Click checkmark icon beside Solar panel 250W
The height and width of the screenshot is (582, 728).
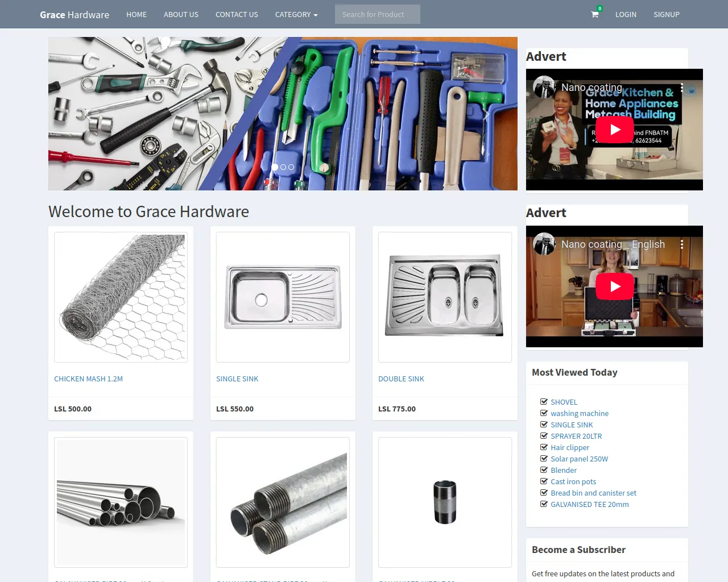point(544,459)
